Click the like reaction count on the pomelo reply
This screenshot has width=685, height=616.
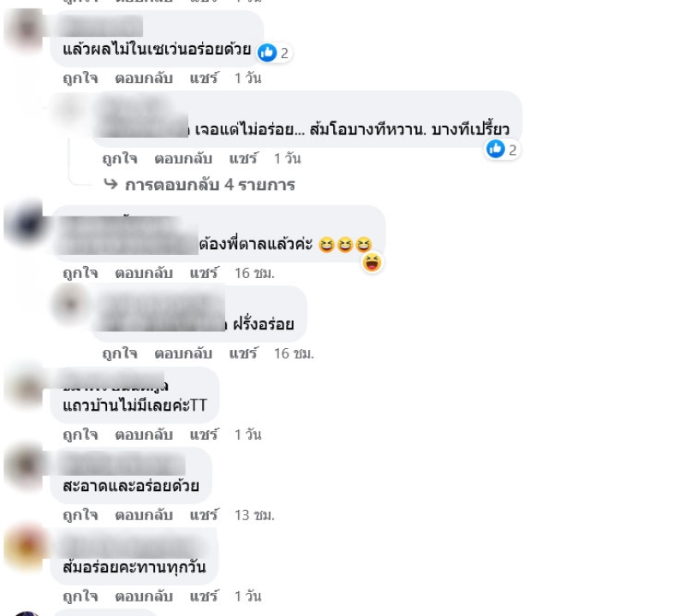[512, 151]
